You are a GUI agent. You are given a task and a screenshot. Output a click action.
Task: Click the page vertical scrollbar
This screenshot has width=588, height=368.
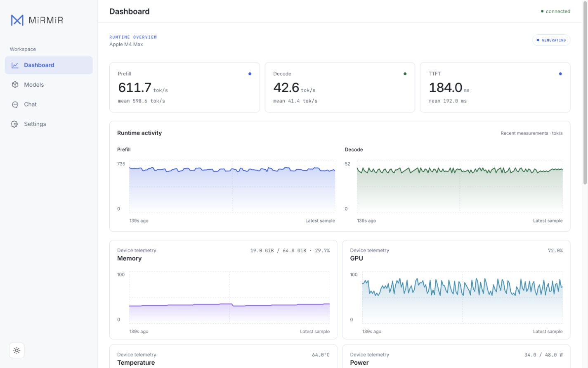585,93
